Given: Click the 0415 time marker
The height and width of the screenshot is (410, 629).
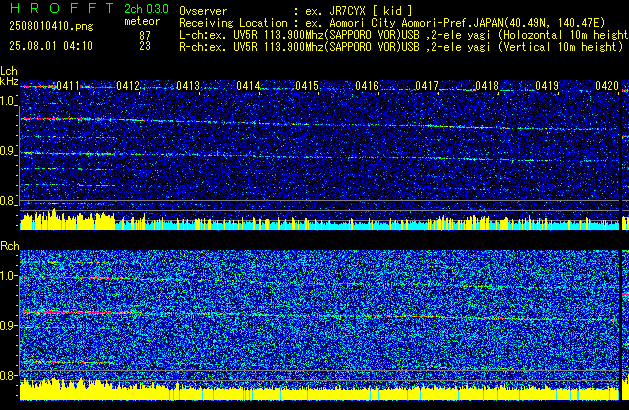Looking at the screenshot, I should pos(307,86).
